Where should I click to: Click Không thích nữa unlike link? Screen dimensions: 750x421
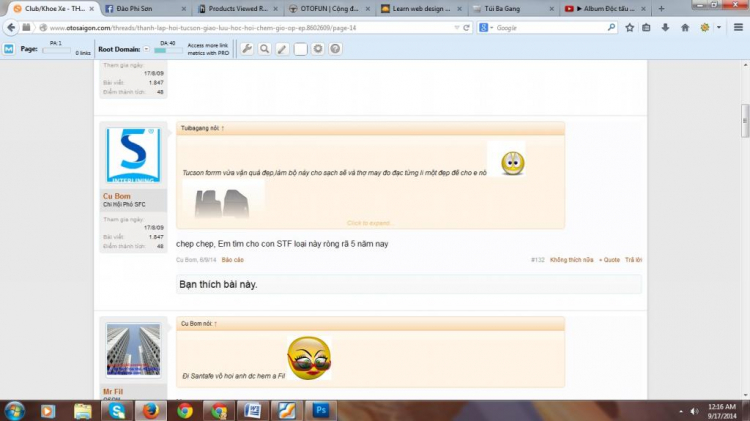click(x=572, y=260)
